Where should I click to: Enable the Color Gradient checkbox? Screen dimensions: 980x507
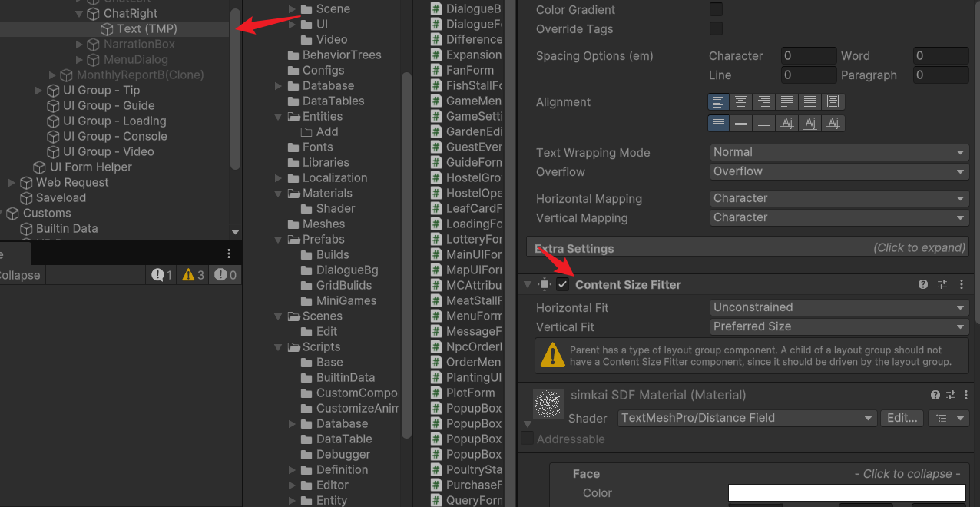[x=716, y=9]
